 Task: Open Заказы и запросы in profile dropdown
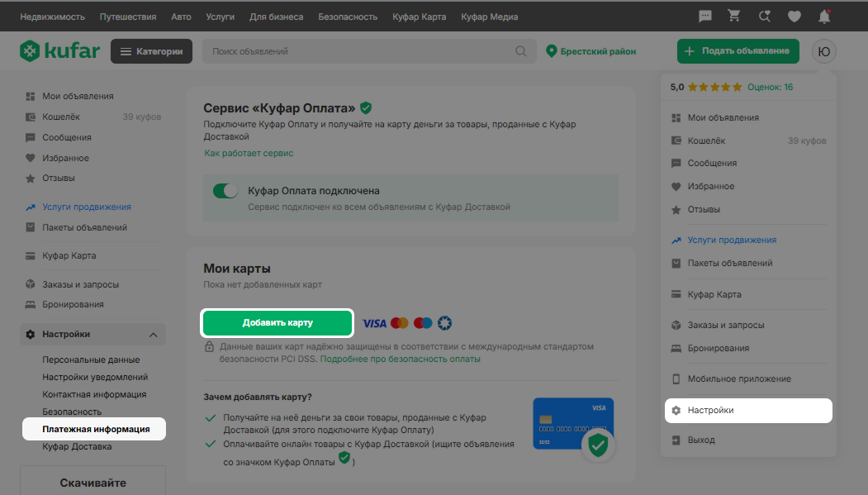click(x=726, y=325)
